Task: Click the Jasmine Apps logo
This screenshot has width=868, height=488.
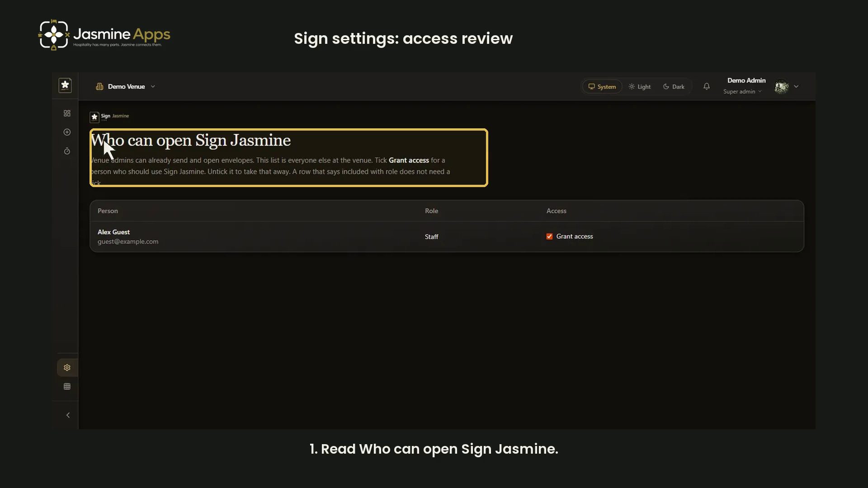Action: pos(104,35)
